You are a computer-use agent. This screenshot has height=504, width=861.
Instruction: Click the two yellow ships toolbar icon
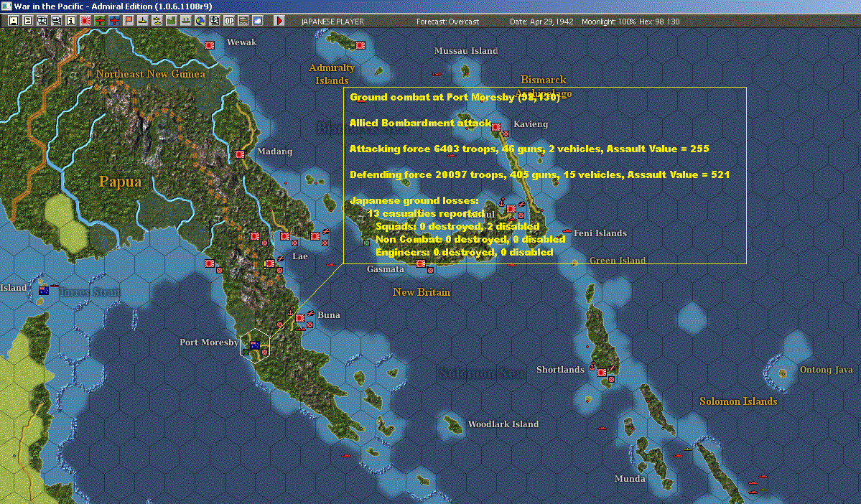click(157, 21)
